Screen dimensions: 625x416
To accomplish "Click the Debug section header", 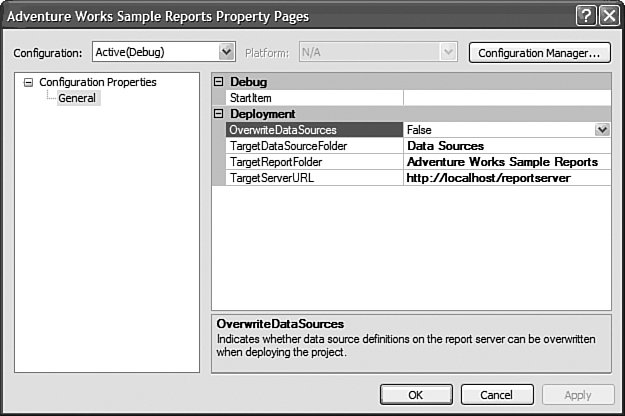I will (x=411, y=82).
